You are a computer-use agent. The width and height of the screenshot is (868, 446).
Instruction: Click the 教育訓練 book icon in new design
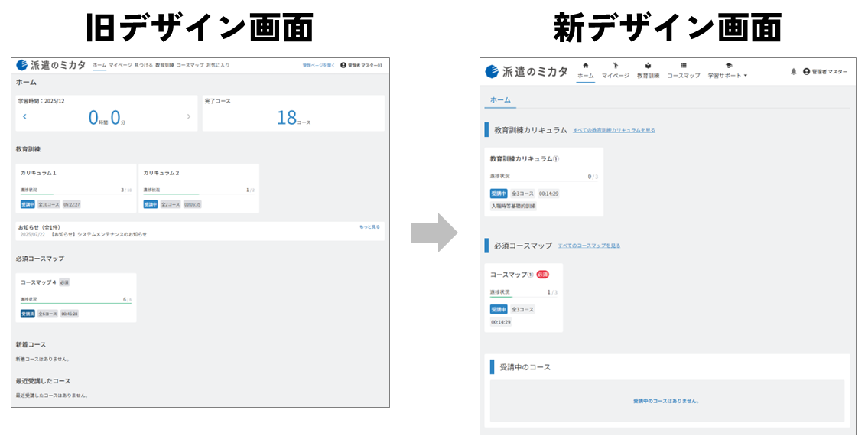click(648, 65)
